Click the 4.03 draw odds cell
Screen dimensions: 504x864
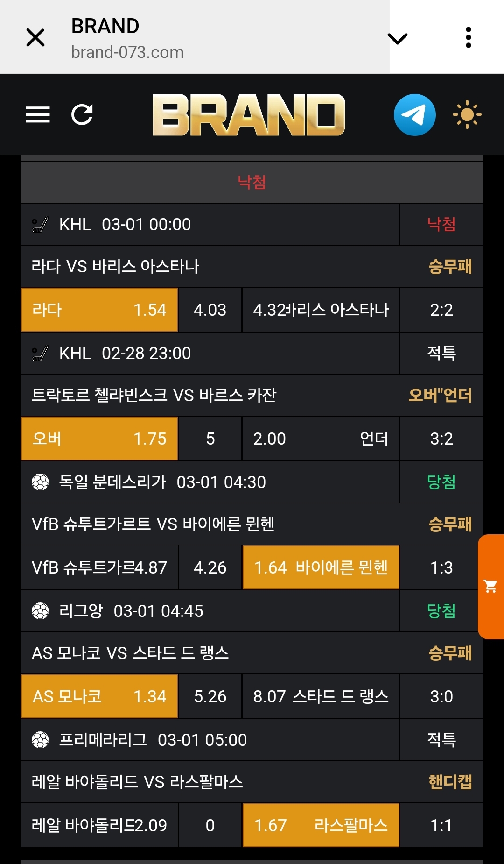(210, 310)
